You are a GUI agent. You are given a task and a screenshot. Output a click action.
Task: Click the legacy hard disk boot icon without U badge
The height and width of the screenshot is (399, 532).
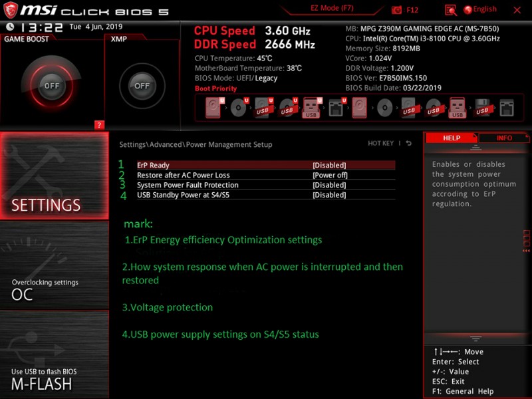360,108
